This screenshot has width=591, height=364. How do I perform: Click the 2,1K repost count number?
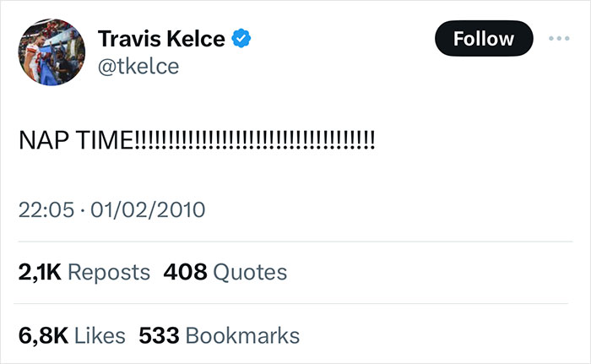[39, 272]
